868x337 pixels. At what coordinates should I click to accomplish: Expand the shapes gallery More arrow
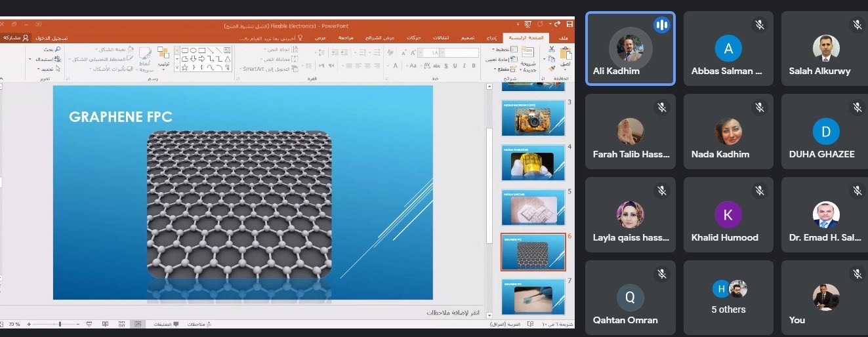[x=177, y=68]
